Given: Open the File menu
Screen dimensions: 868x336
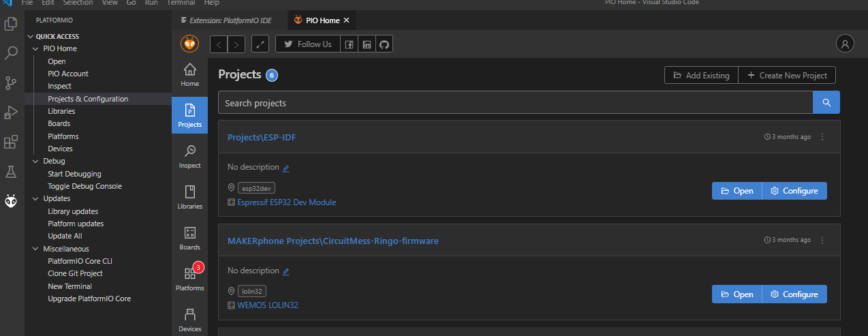Looking at the screenshot, I should 27,3.
